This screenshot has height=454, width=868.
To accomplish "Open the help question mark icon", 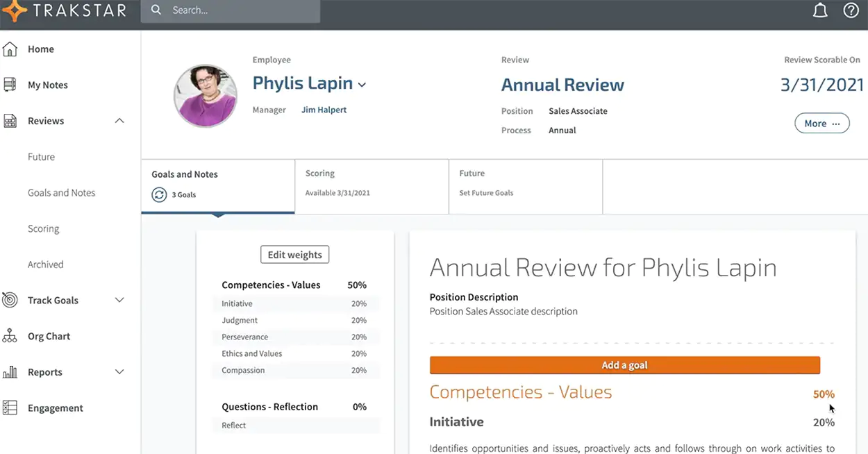I will [851, 10].
